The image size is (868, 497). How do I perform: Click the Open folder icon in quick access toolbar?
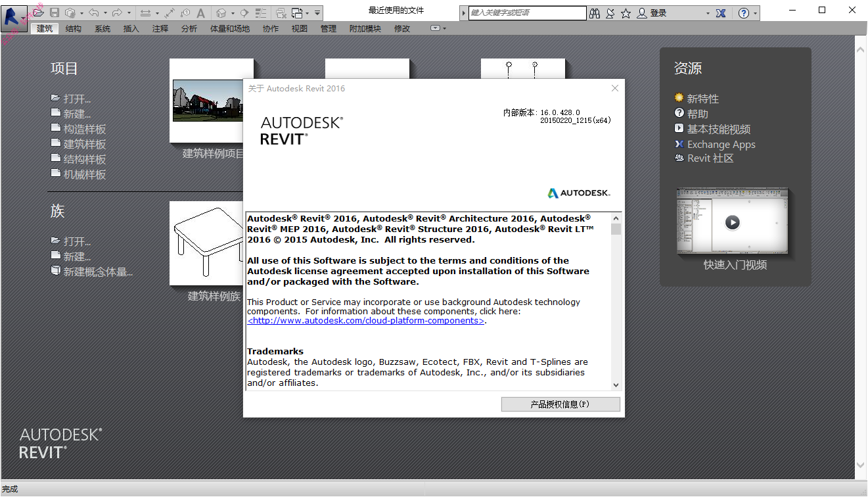(39, 12)
